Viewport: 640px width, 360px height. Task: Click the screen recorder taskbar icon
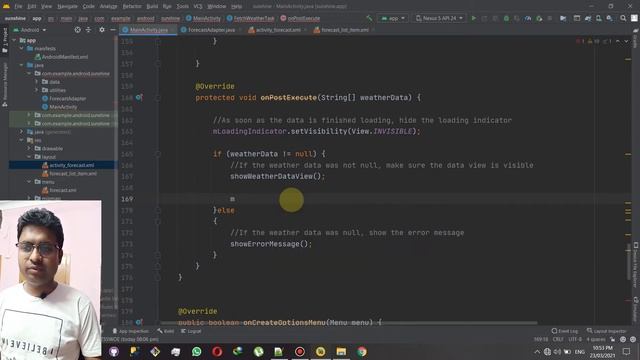click(300, 351)
